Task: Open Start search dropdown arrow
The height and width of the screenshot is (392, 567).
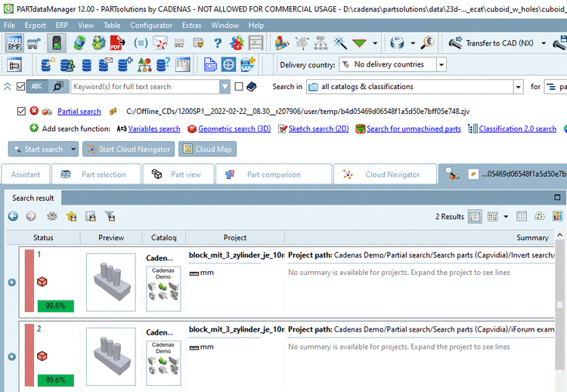Action: click(x=73, y=149)
